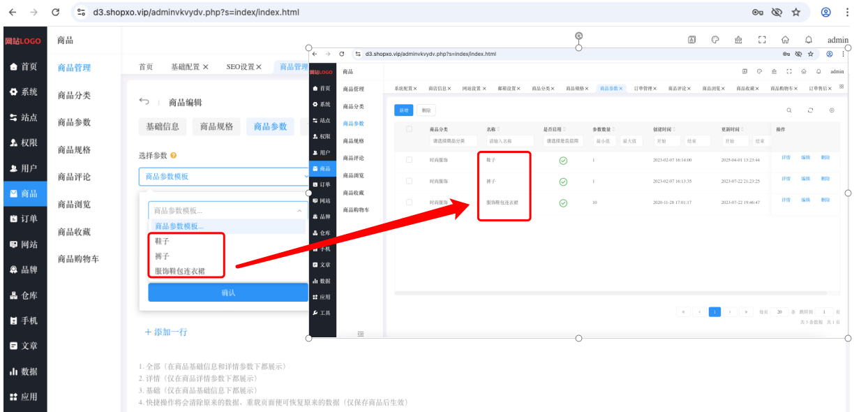Viewport: 868px width, 412px height.
Task: Toggle the enabled status of 裤子
Action: pos(563,182)
